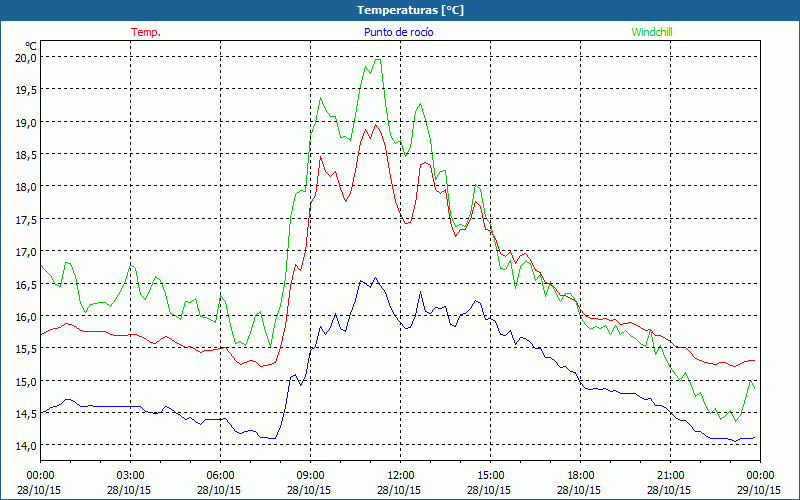Click the 19,0 y-axis value
Screen dimensions: 800x500
point(26,122)
